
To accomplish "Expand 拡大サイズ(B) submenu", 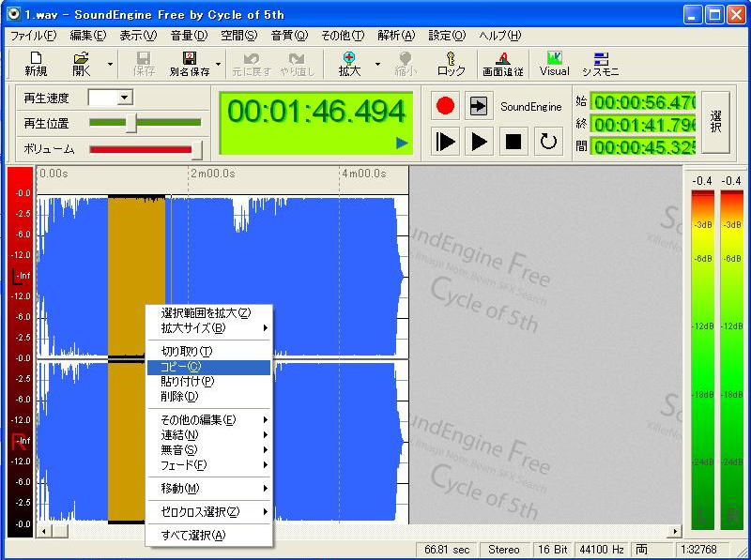I will point(208,328).
